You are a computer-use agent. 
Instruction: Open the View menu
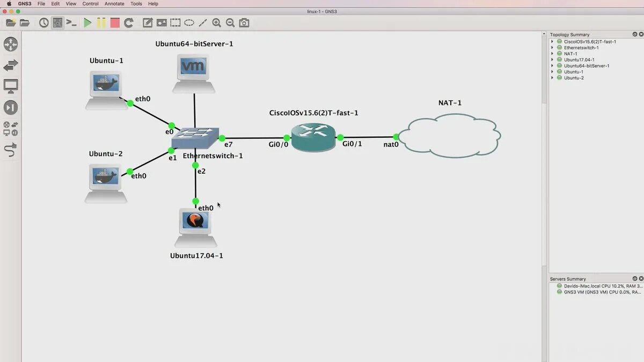point(71,4)
